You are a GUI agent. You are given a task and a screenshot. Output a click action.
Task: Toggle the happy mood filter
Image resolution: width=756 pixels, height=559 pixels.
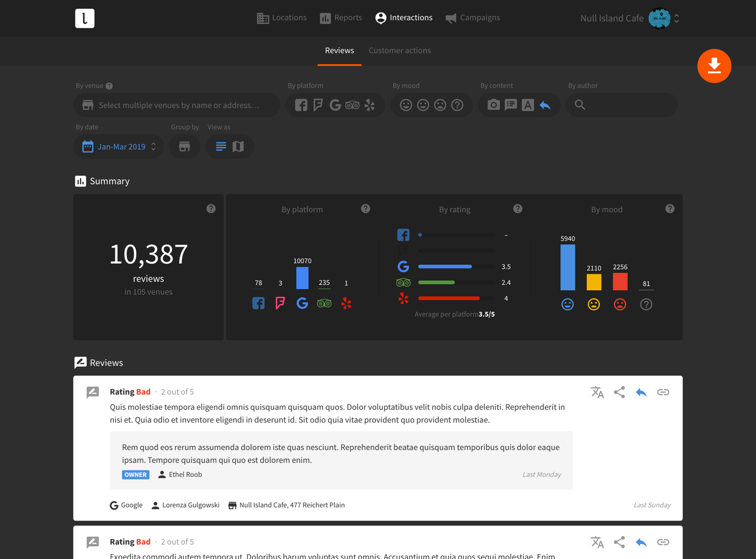pyautogui.click(x=405, y=105)
